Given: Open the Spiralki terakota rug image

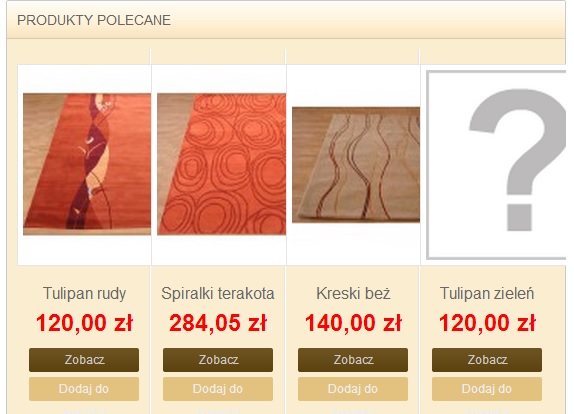Looking at the screenshot, I should (221, 164).
